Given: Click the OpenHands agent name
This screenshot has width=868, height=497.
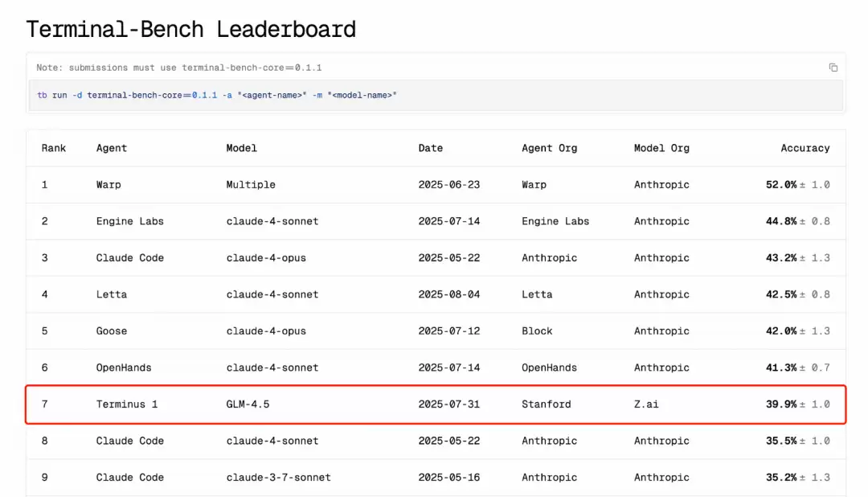Looking at the screenshot, I should coord(124,368).
